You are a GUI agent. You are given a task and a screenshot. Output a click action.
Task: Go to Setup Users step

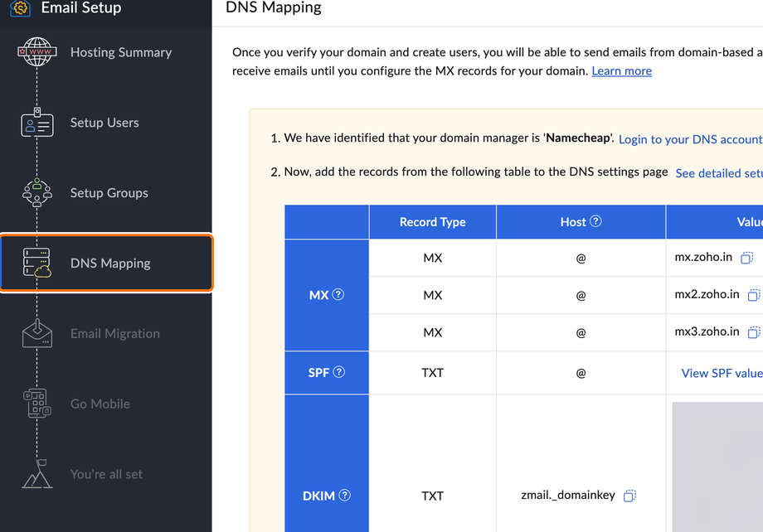pyautogui.click(x=106, y=123)
